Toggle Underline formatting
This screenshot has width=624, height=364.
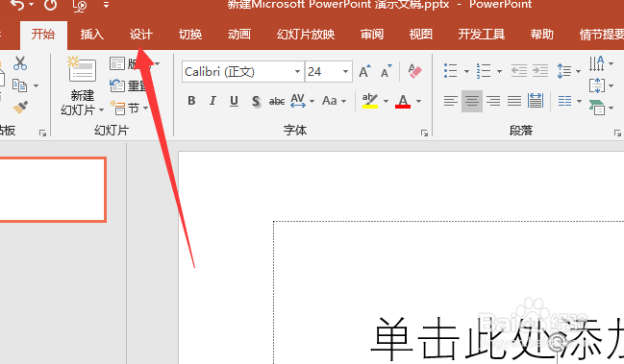coord(234,102)
